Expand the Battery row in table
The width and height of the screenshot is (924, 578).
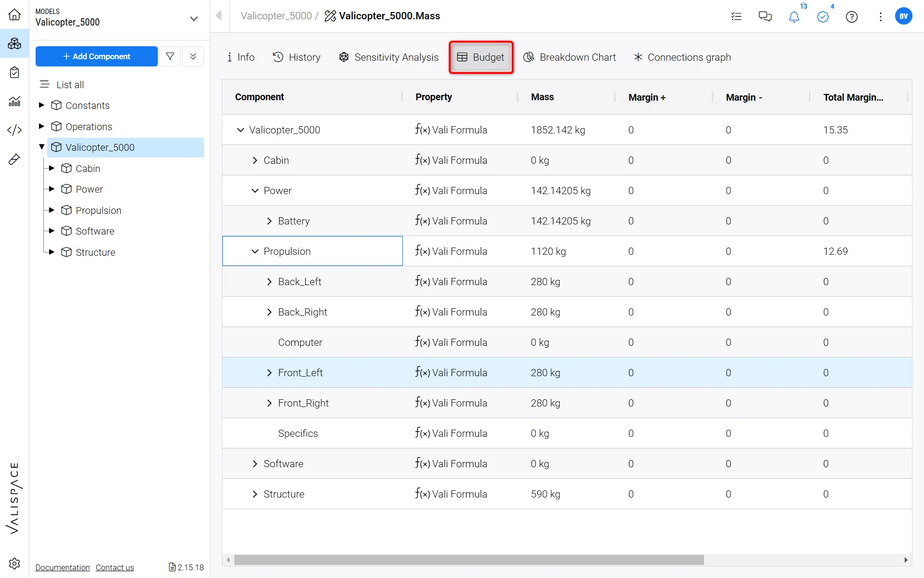(x=269, y=221)
